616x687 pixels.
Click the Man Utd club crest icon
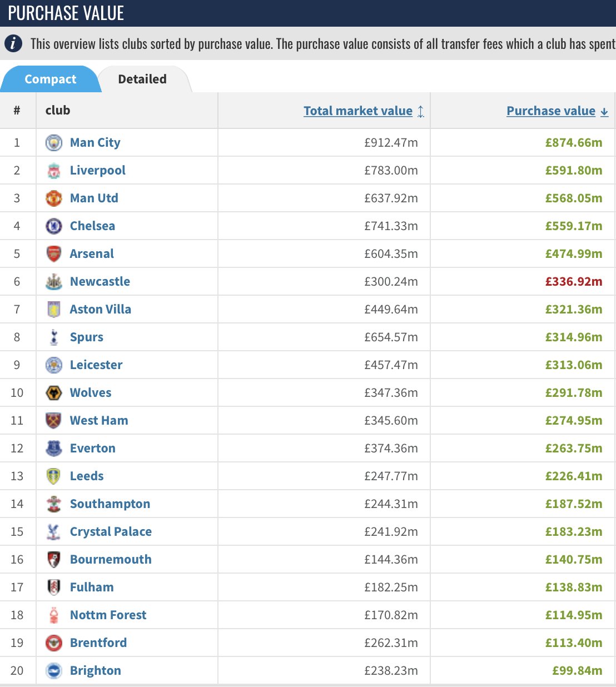[x=53, y=198]
